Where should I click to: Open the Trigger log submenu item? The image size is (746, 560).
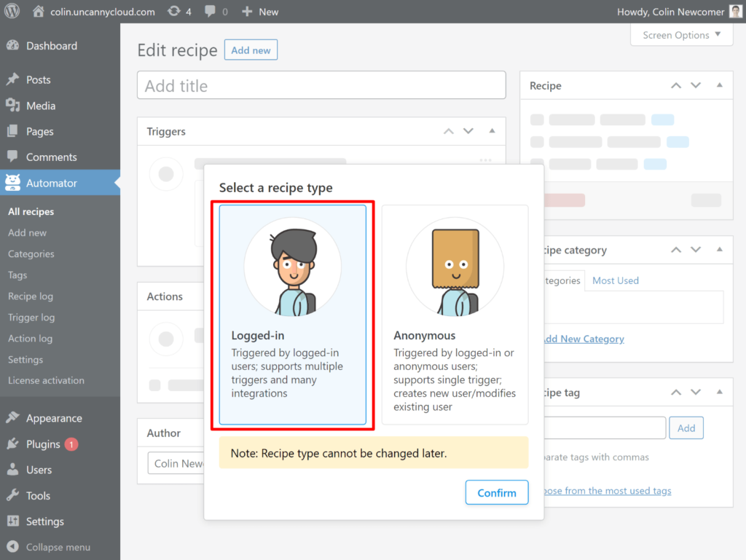click(x=31, y=317)
